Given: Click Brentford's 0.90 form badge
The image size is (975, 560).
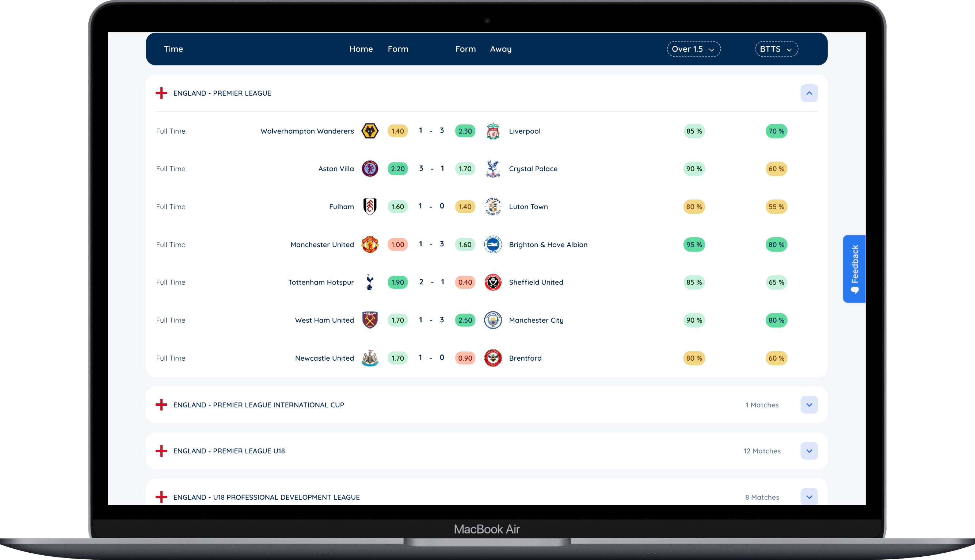Looking at the screenshot, I should [x=465, y=358].
